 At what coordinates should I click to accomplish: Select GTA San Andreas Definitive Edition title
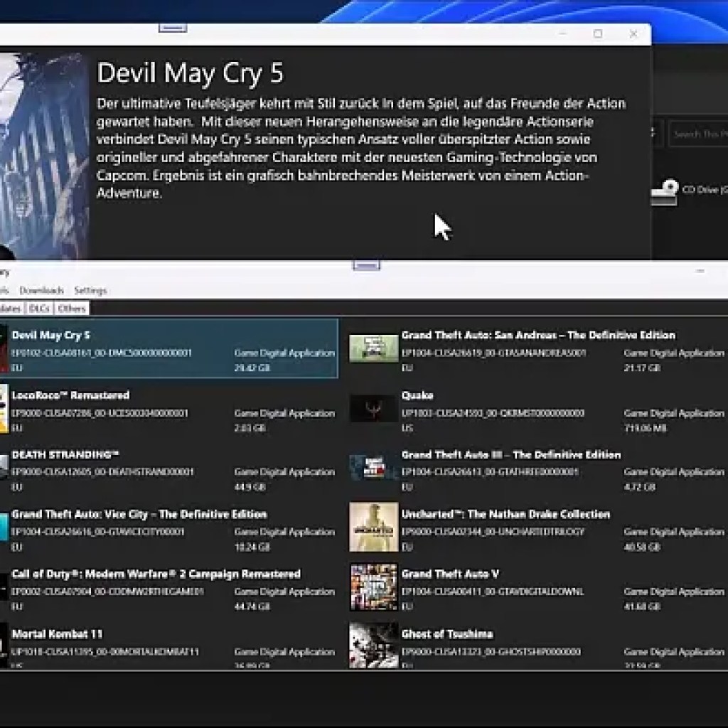pos(539,336)
